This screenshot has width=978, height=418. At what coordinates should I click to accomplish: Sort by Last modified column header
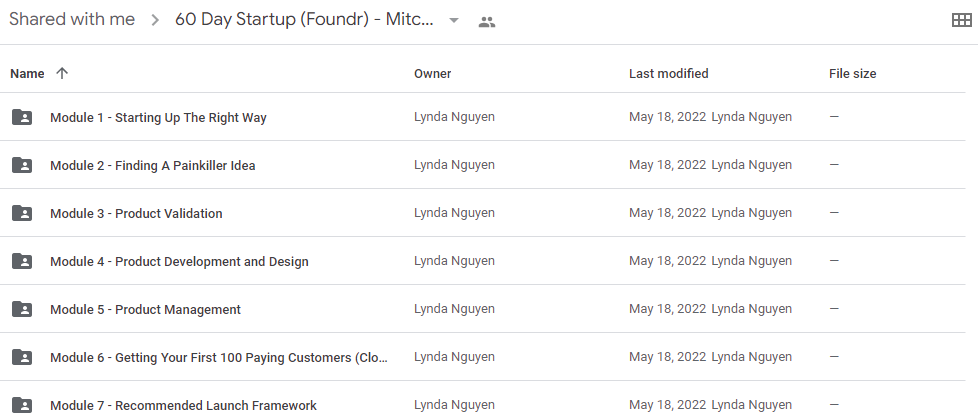pos(669,74)
